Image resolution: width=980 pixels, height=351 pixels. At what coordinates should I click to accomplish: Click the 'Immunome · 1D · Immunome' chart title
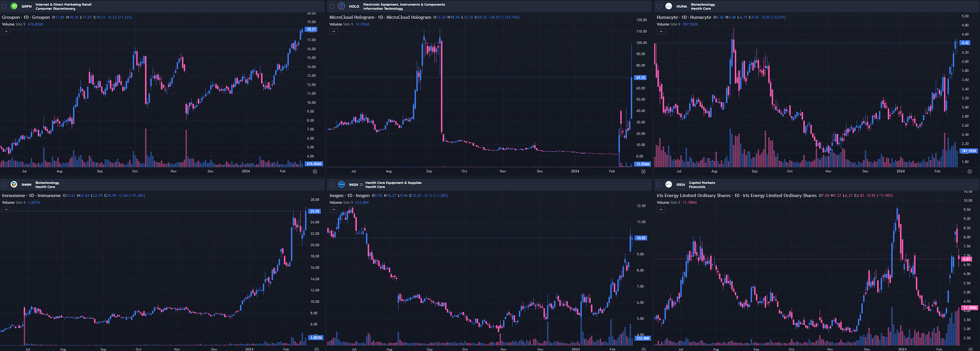pos(31,195)
